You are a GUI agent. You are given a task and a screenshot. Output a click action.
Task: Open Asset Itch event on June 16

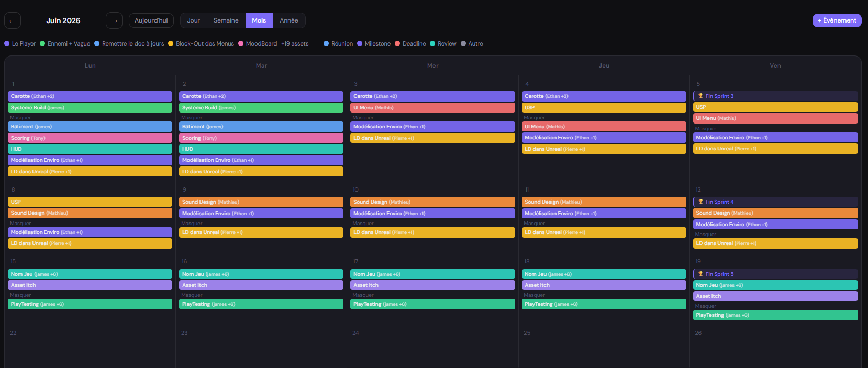(x=261, y=285)
